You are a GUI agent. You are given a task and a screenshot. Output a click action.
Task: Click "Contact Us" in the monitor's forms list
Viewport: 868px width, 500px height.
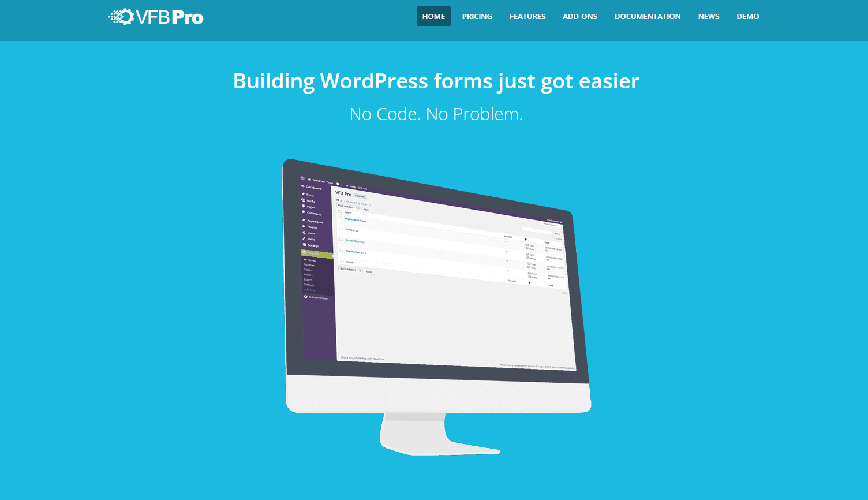[351, 230]
